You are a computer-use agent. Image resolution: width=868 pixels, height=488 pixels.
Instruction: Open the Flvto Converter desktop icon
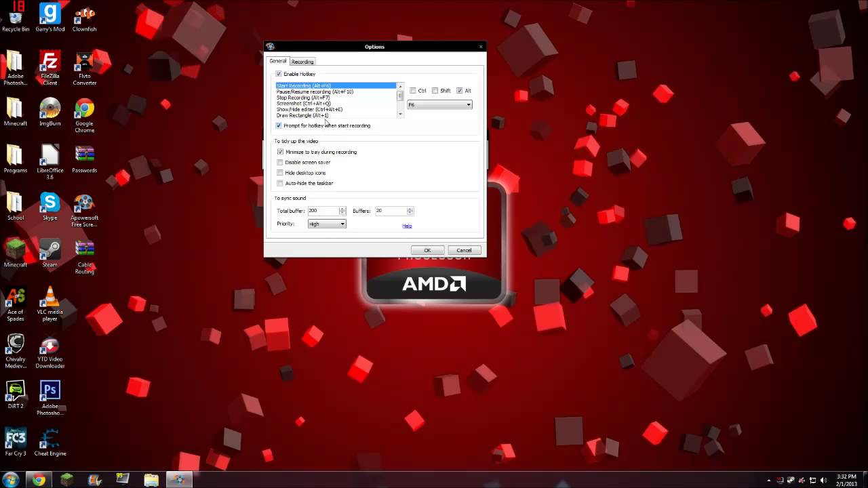[84, 68]
